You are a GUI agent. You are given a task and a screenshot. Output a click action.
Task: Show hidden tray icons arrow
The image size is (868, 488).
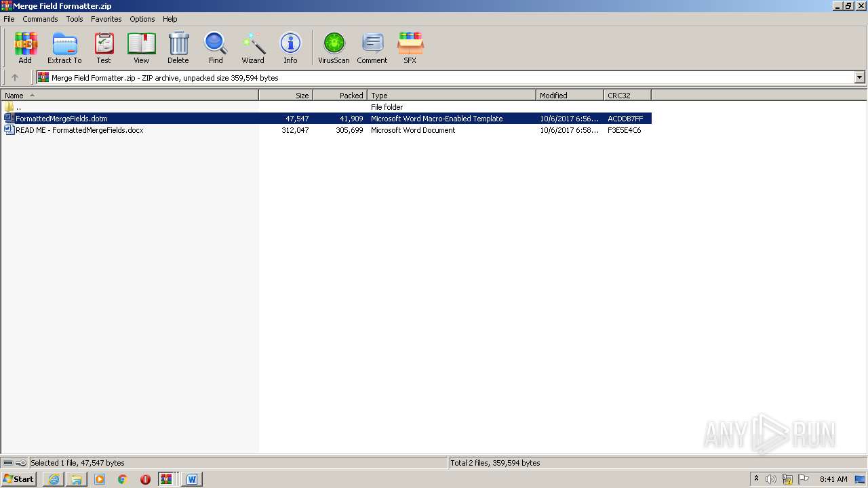coord(756,479)
